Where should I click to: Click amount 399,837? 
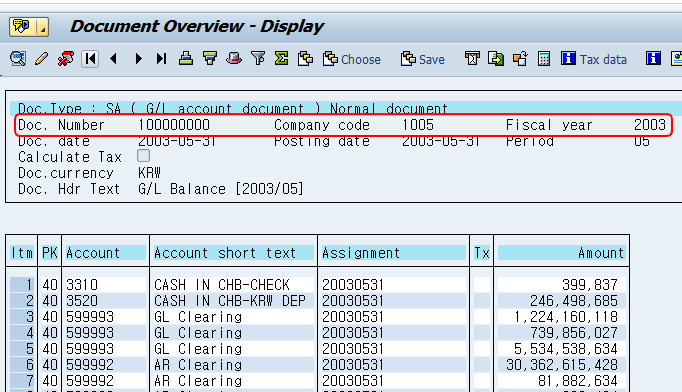(x=590, y=285)
